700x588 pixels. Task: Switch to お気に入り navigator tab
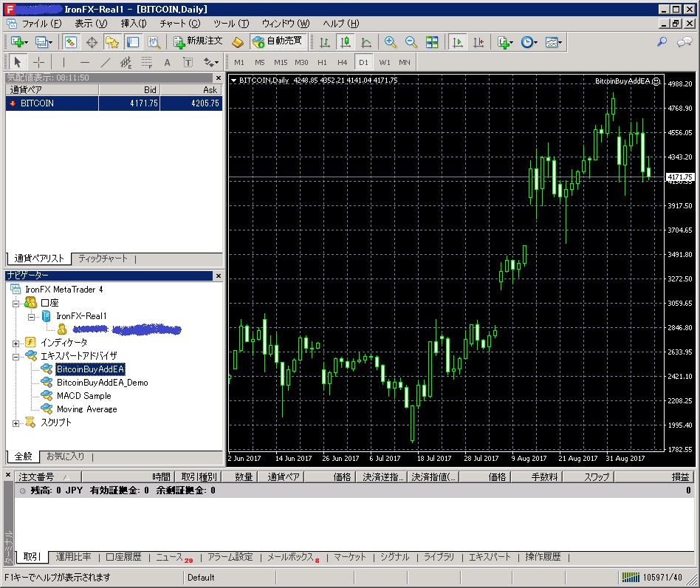pos(66,457)
